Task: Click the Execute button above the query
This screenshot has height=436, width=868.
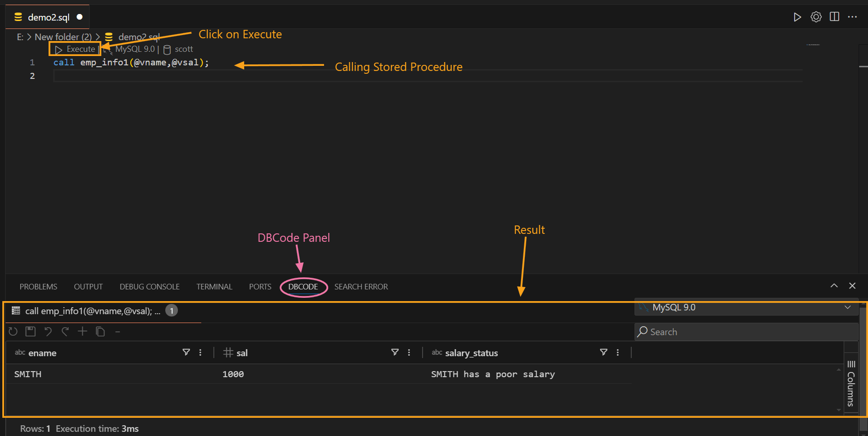Action: [75, 49]
